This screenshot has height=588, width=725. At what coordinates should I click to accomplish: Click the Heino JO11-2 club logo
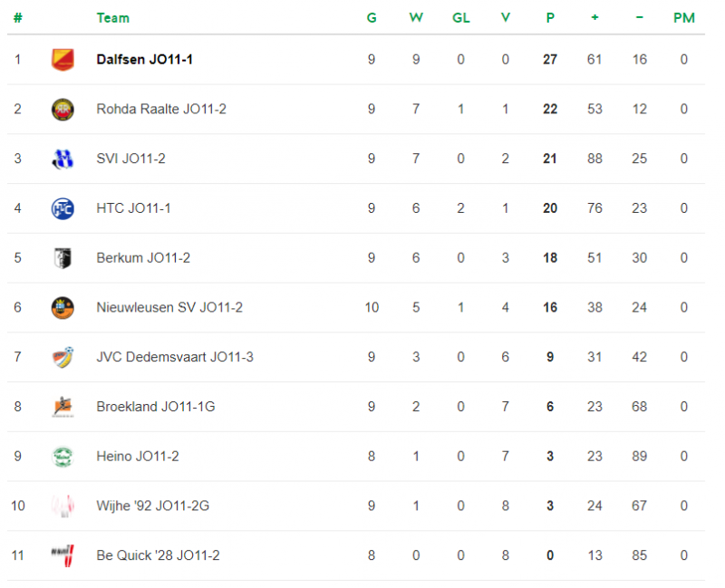63,457
